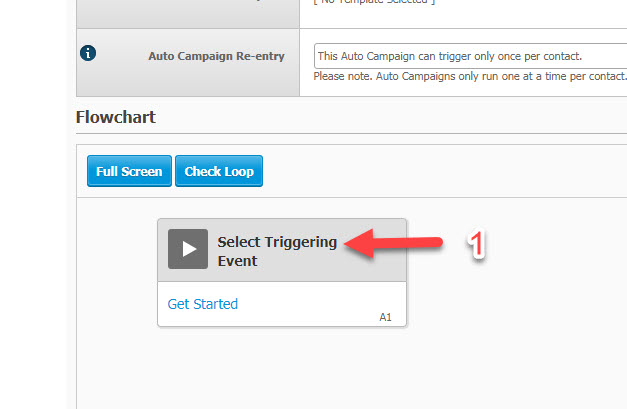Click the Flowchart section heading
The height and width of the screenshot is (409, 627).
tap(116, 117)
